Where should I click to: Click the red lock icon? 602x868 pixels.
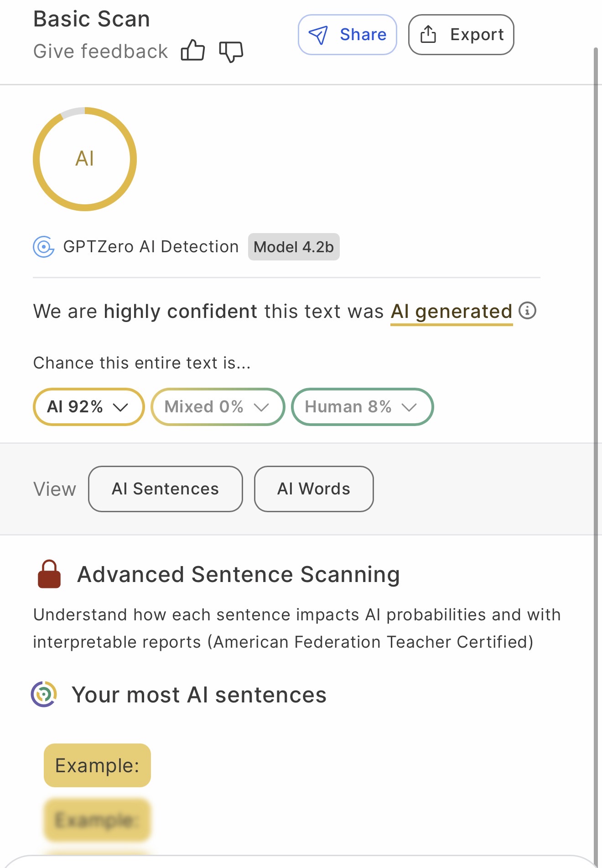pyautogui.click(x=49, y=574)
